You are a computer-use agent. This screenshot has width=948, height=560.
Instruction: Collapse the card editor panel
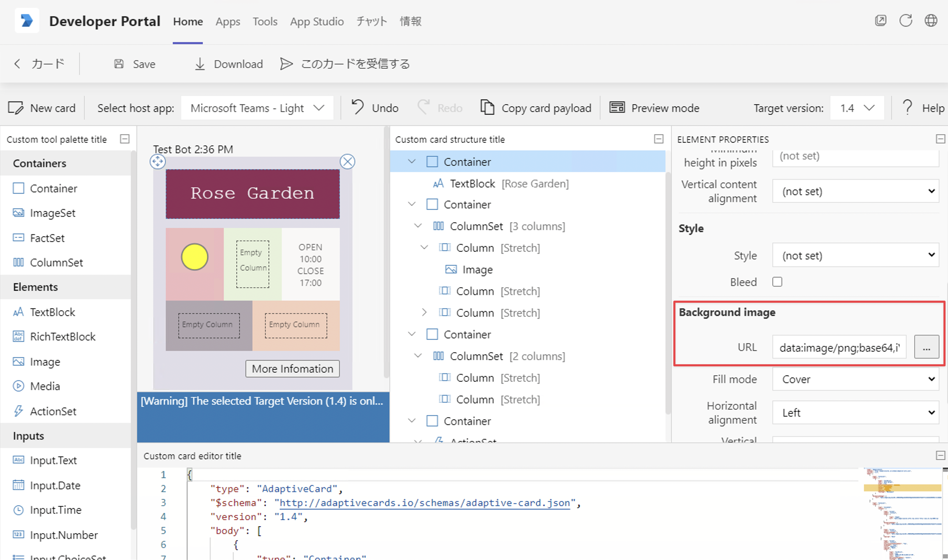(940, 455)
